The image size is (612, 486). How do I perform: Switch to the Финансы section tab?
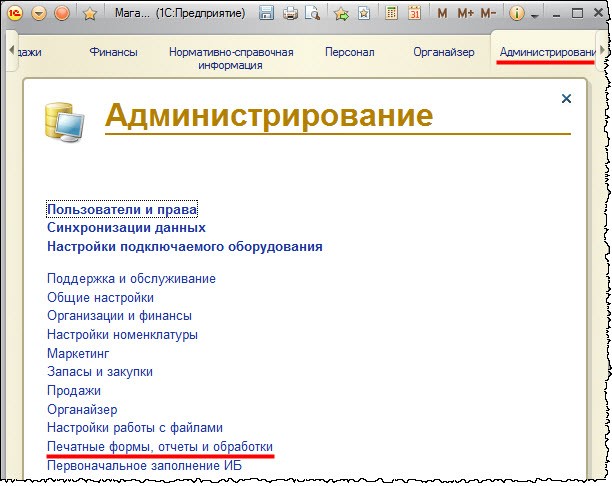coord(113,52)
